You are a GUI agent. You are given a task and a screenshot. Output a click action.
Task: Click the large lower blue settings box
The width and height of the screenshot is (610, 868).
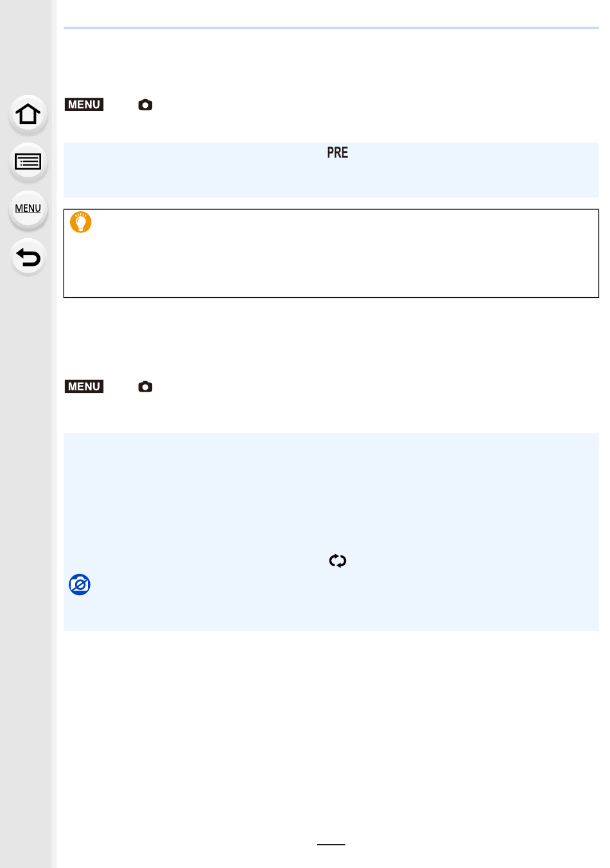point(331,532)
